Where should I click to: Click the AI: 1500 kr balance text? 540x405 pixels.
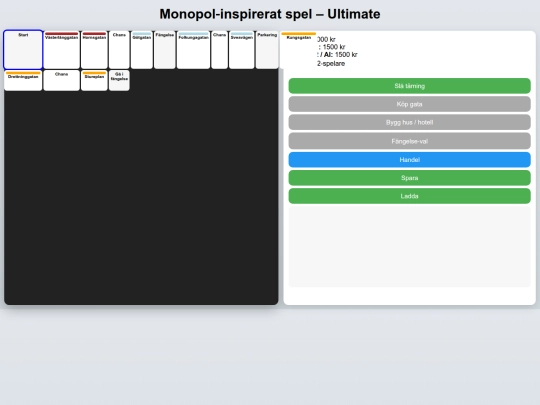pos(341,55)
